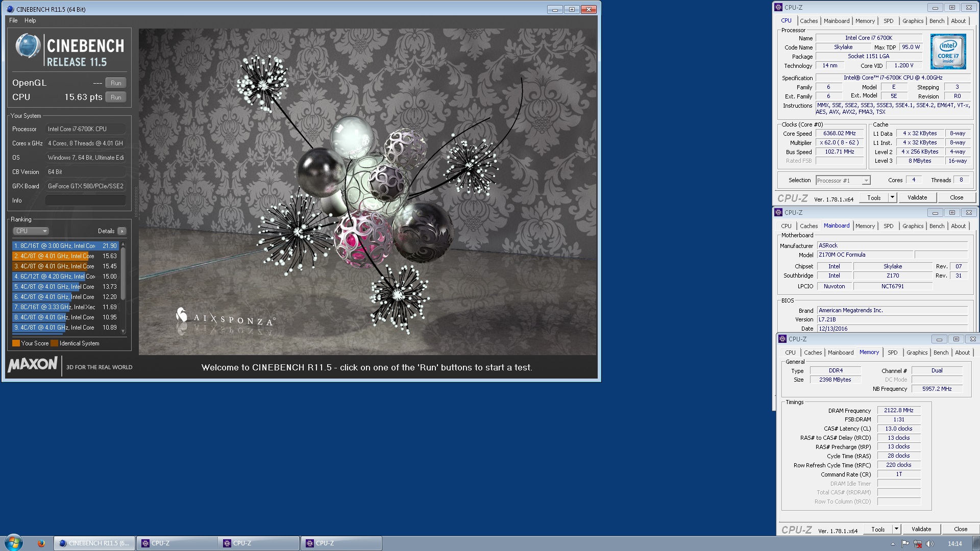Select ranking entry 4 6C/12T @ 4.20 GHz
Screen dimensions: 980x551
click(x=65, y=277)
